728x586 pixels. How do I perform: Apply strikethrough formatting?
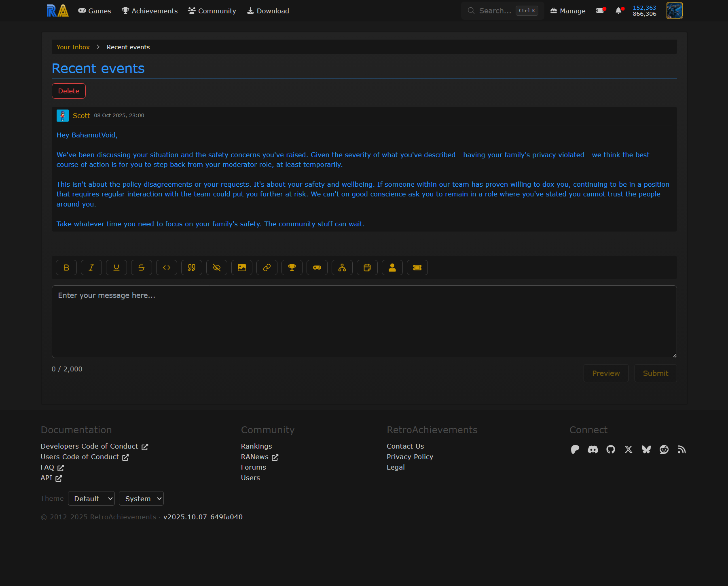click(x=142, y=268)
